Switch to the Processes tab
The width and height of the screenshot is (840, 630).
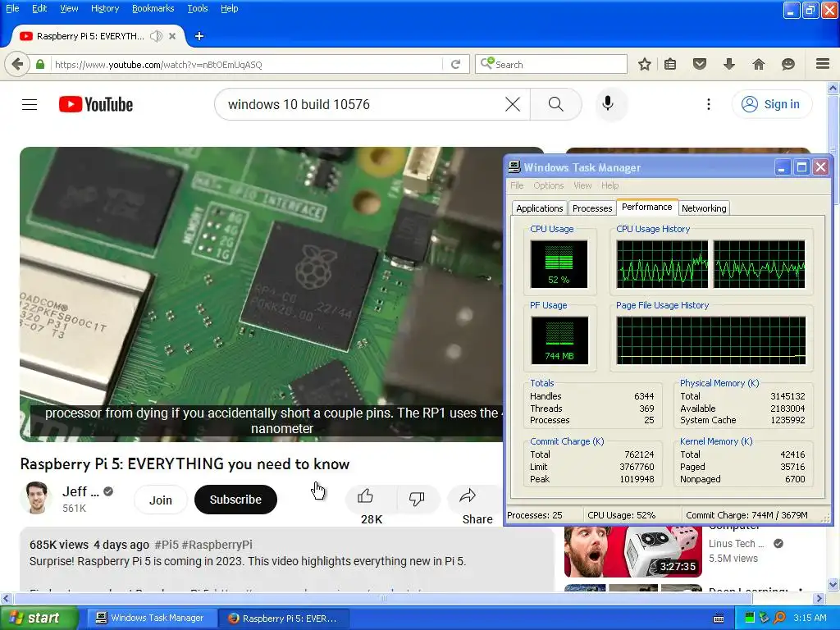click(x=592, y=208)
